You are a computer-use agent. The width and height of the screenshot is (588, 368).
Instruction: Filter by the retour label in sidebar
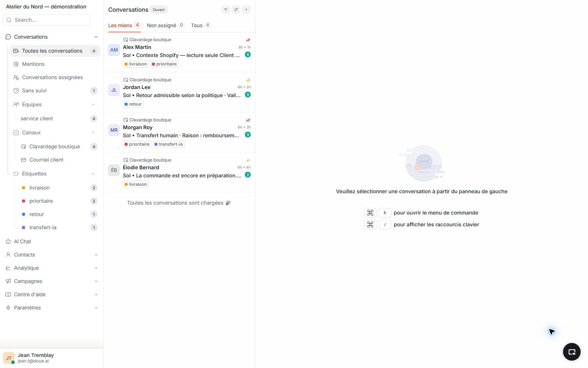click(x=59, y=214)
